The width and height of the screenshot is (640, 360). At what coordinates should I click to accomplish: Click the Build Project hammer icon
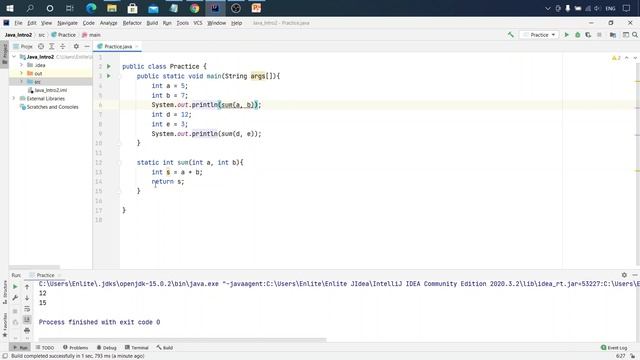(x=511, y=35)
